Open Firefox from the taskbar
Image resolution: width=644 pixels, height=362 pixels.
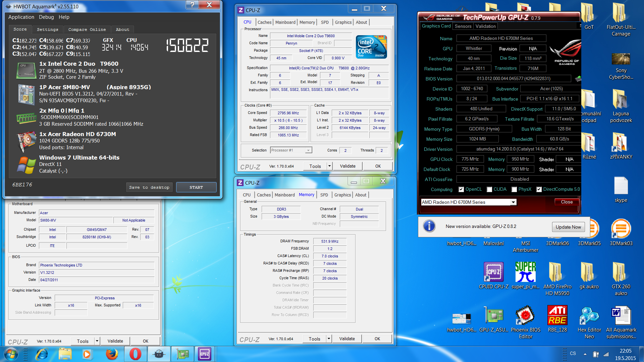point(112,354)
